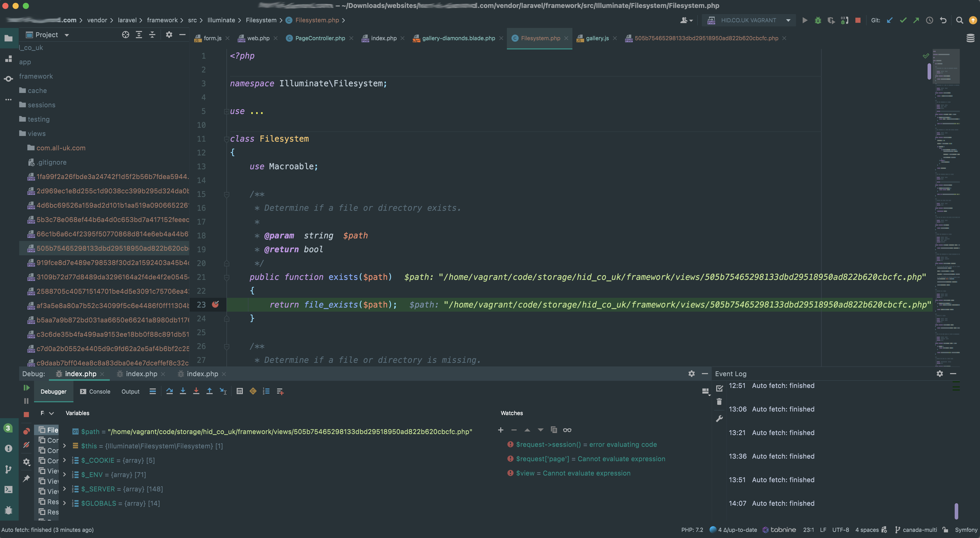Resume program with green play icon
The height and width of the screenshot is (538, 980).
26,388
